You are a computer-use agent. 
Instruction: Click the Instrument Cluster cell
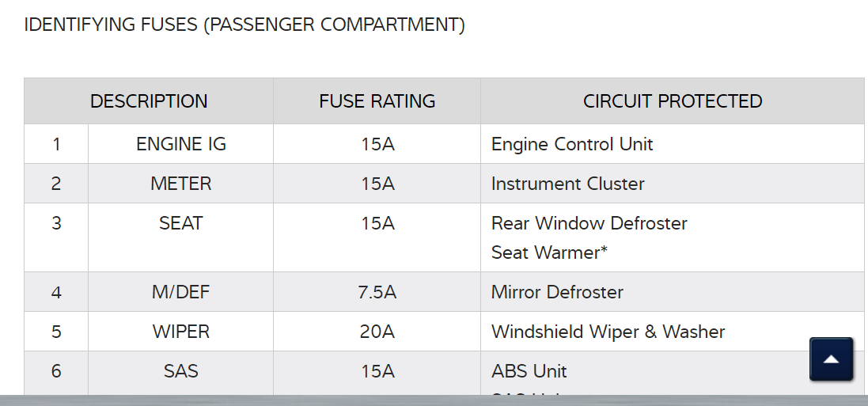coord(567,184)
